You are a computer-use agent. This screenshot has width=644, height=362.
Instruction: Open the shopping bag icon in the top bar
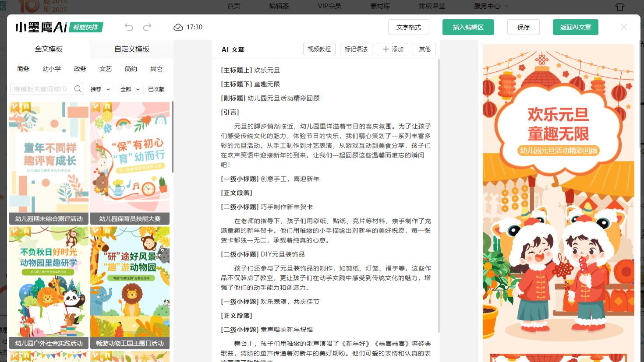tap(619, 7)
